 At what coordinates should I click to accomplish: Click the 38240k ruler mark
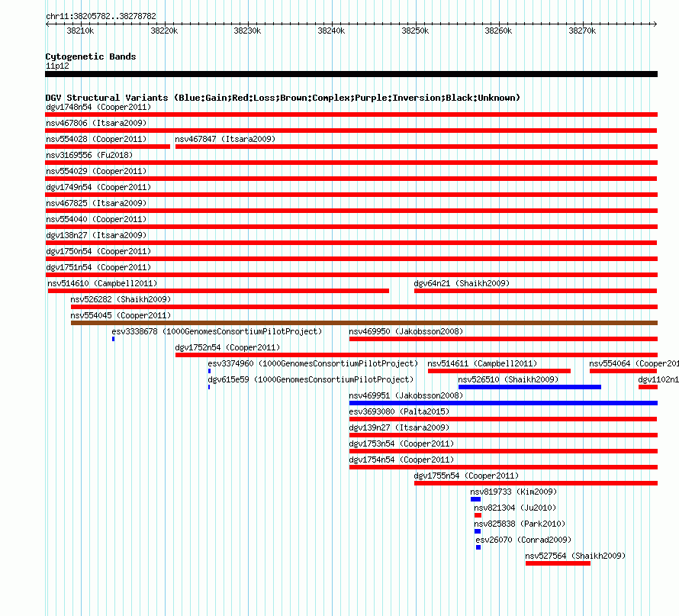click(331, 31)
